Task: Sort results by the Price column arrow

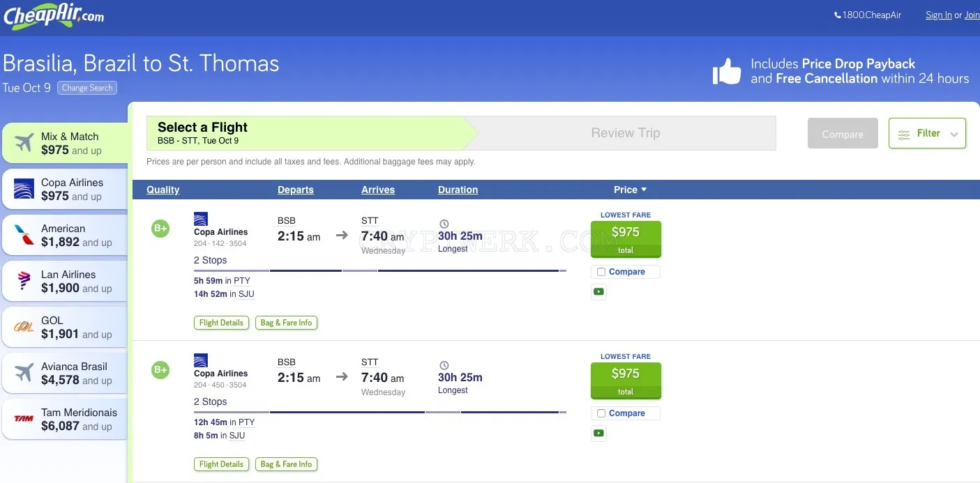Action: [x=644, y=190]
